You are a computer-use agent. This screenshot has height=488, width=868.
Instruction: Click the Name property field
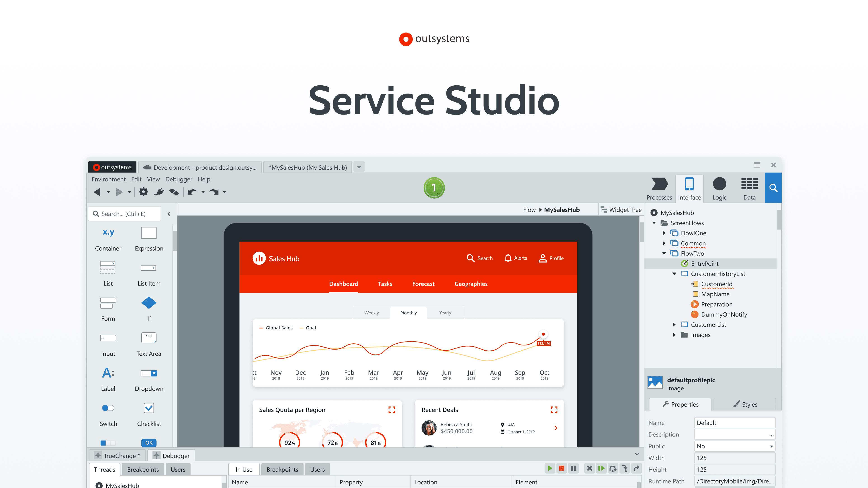pos(735,423)
